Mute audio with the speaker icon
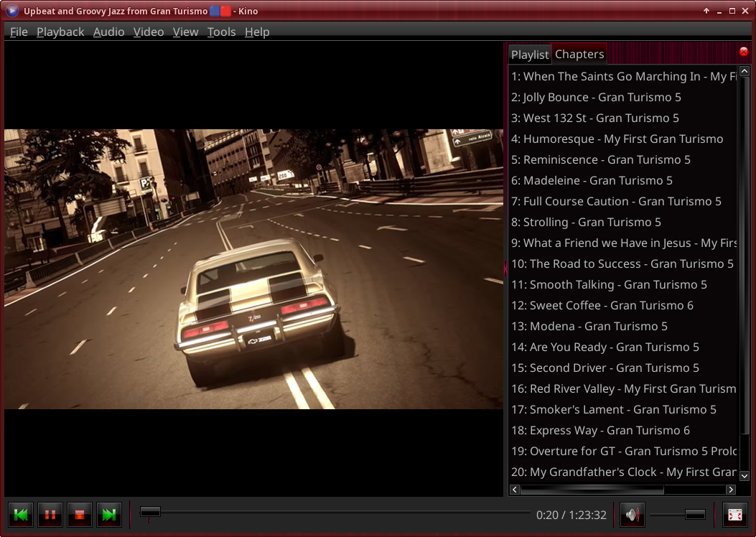 [x=632, y=515]
